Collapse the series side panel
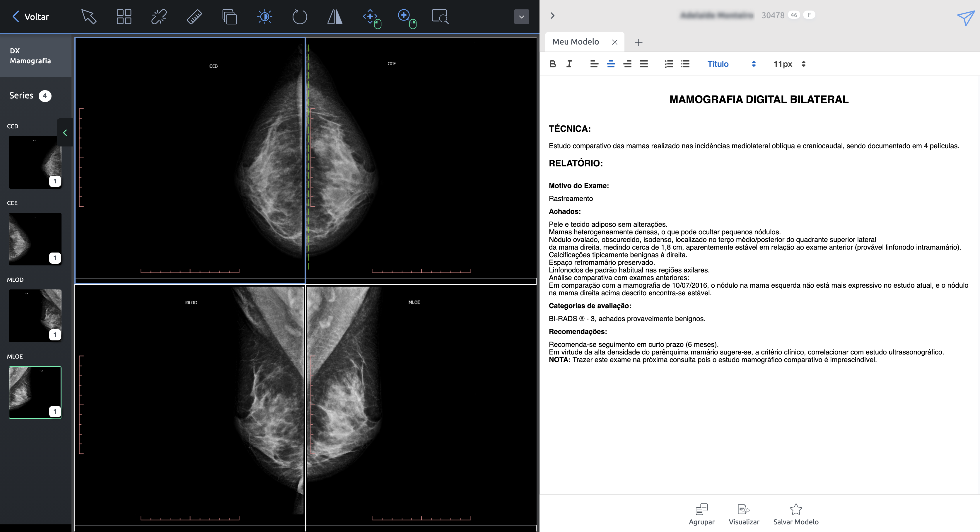 (x=65, y=132)
